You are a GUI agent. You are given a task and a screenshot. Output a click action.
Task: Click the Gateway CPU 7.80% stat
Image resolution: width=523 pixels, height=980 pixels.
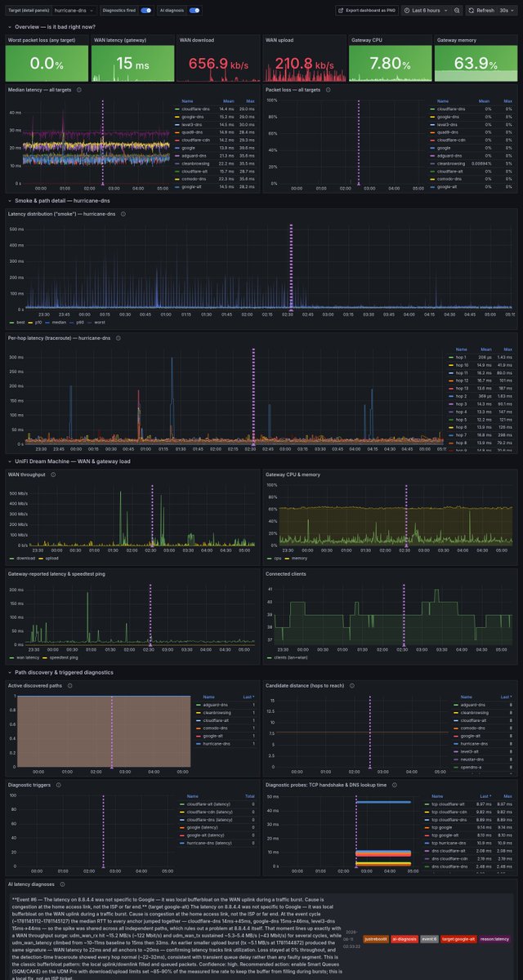click(391, 63)
